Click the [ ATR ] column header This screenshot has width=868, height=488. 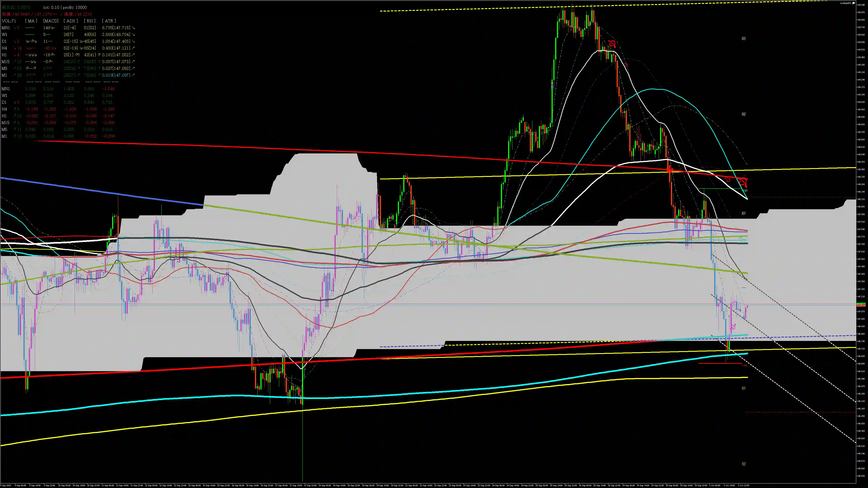click(109, 21)
